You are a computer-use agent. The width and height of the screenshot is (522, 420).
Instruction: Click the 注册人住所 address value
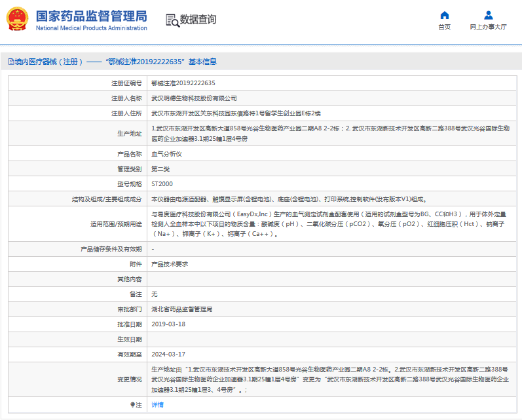(x=236, y=113)
